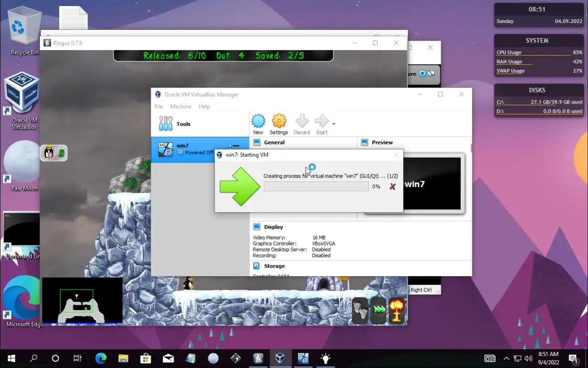The image size is (588, 368).
Task: Click the Pingus fast-forward button
Action: coord(379,310)
